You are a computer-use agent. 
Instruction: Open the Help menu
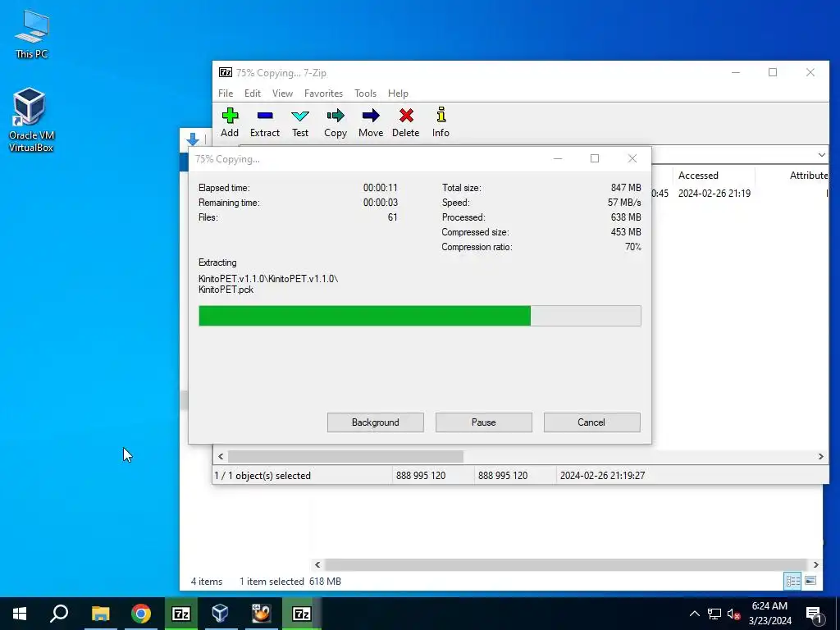(x=398, y=94)
